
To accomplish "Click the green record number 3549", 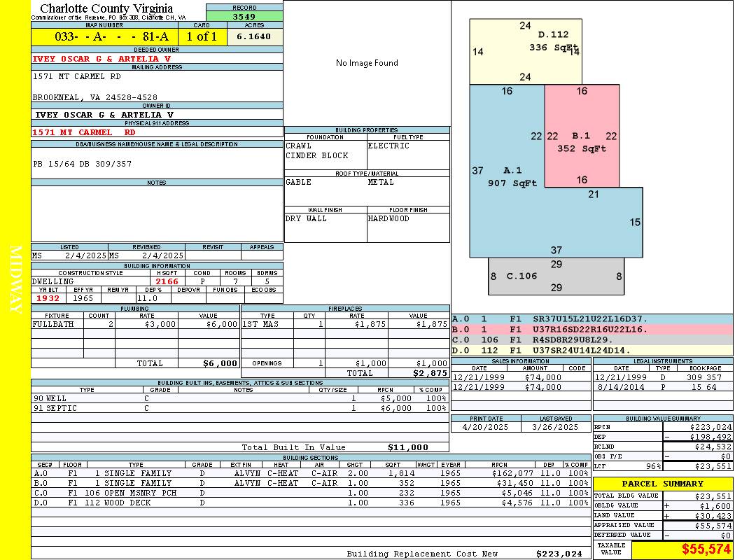I will pyautogui.click(x=244, y=16).
